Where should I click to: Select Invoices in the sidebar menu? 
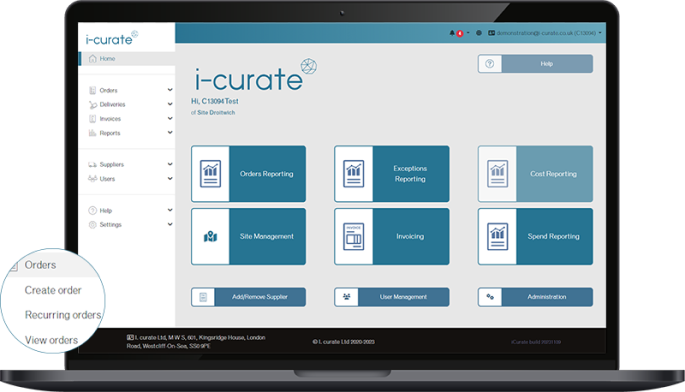[110, 119]
